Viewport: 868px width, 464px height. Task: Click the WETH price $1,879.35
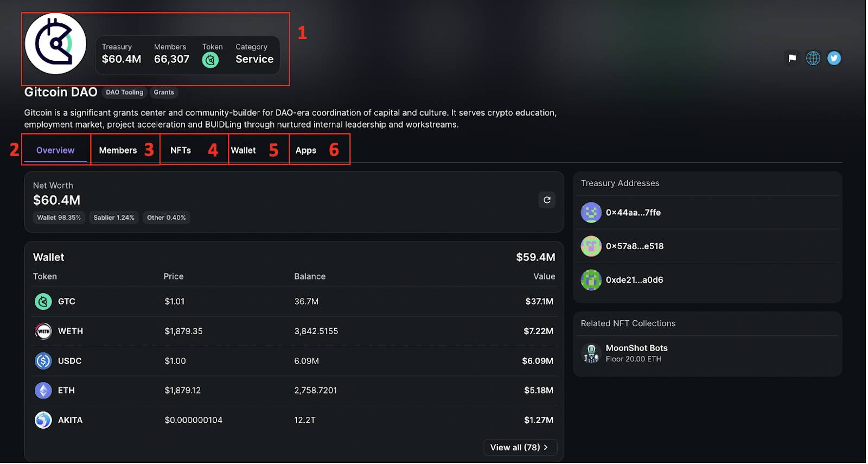(x=183, y=331)
